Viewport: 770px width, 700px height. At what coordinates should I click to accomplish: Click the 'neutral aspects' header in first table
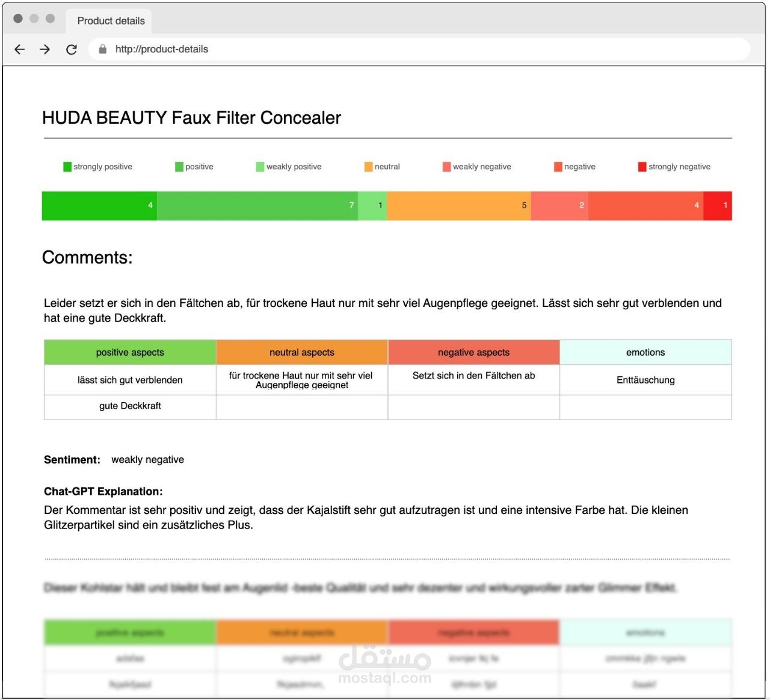pyautogui.click(x=302, y=352)
